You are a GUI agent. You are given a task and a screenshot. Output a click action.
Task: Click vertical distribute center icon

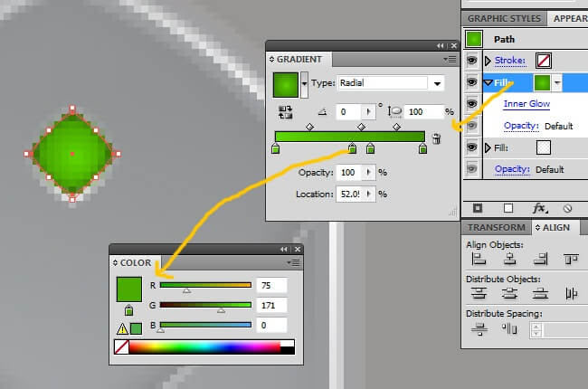[509, 293]
